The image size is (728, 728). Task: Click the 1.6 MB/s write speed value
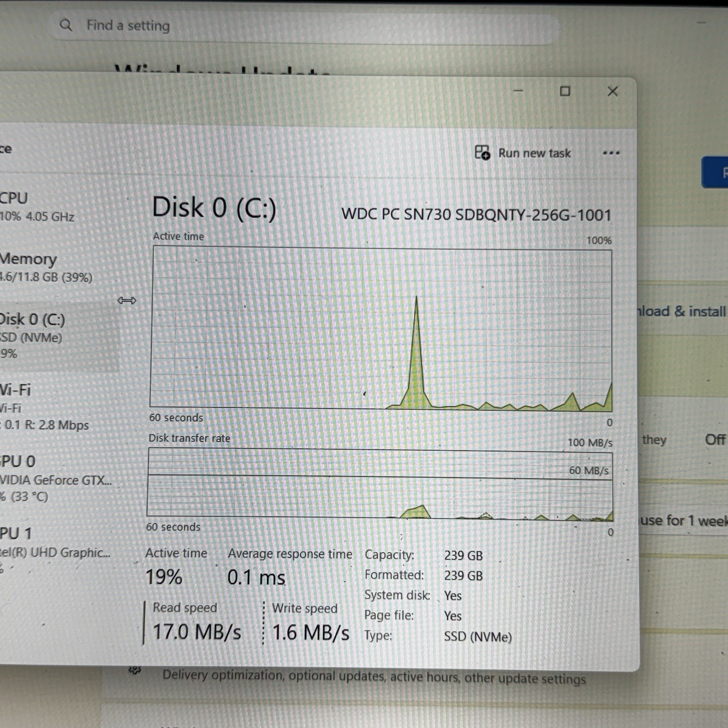[311, 633]
